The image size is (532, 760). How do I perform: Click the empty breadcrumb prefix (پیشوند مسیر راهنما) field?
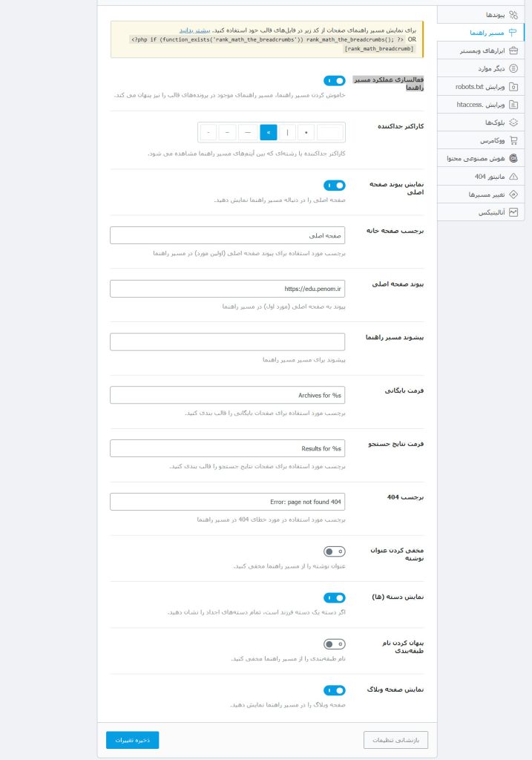[x=227, y=342]
